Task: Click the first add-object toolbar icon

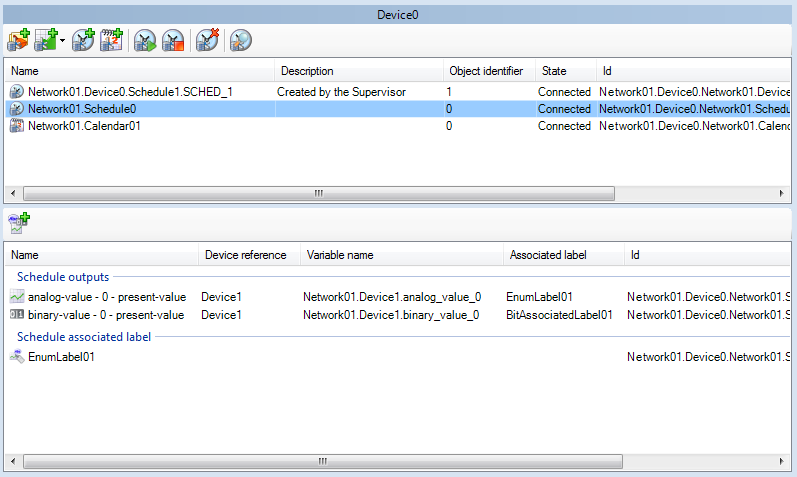Action: tap(18, 40)
